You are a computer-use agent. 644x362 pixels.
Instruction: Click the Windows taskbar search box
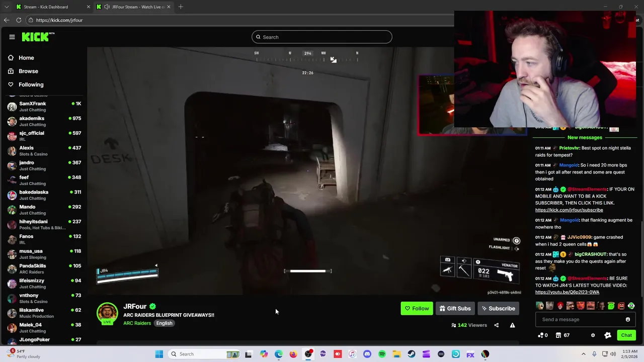pos(204,354)
